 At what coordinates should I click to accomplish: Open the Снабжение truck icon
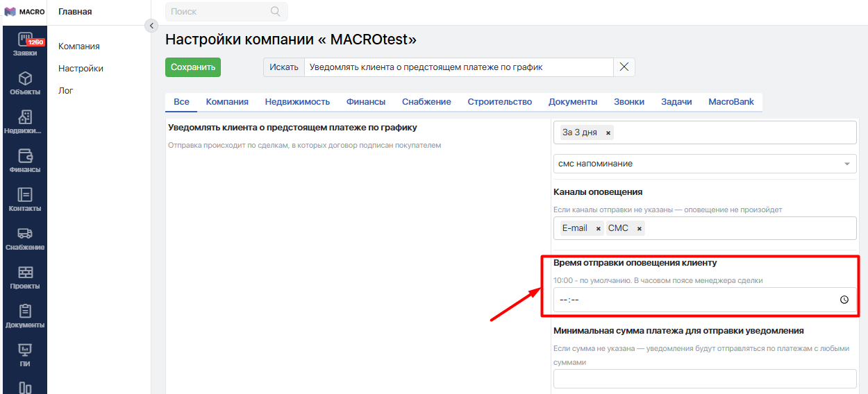25,238
